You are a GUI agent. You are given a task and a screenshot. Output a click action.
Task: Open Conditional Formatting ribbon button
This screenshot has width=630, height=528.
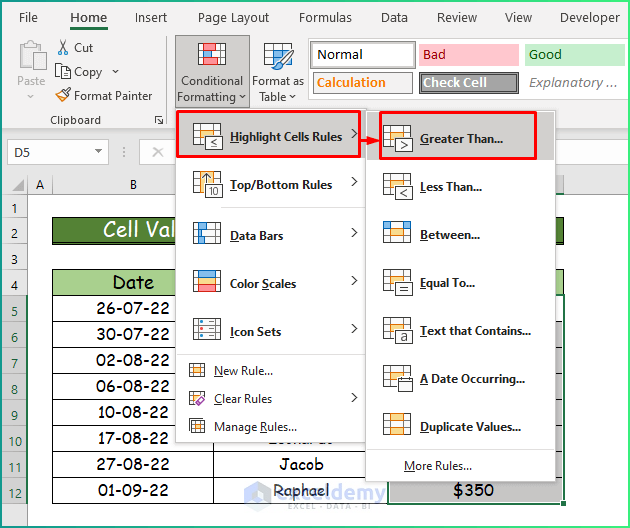[212, 72]
